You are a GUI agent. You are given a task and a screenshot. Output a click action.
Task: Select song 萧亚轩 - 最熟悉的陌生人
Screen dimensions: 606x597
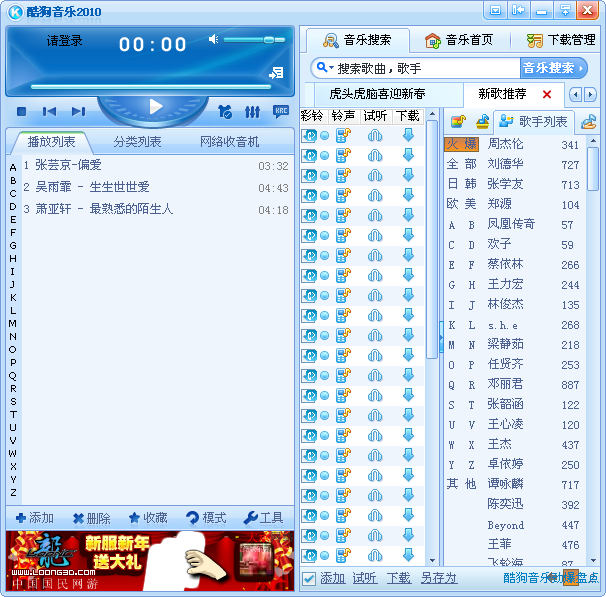156,209
